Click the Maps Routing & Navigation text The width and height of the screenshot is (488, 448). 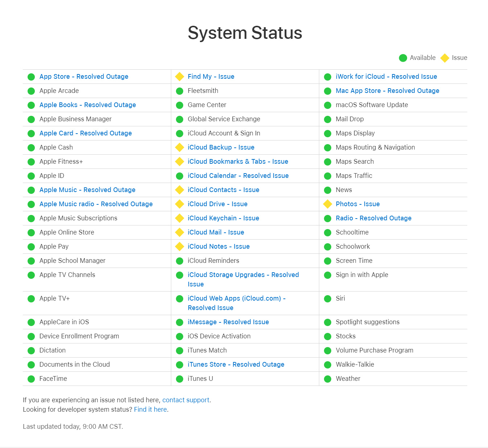pos(376,147)
